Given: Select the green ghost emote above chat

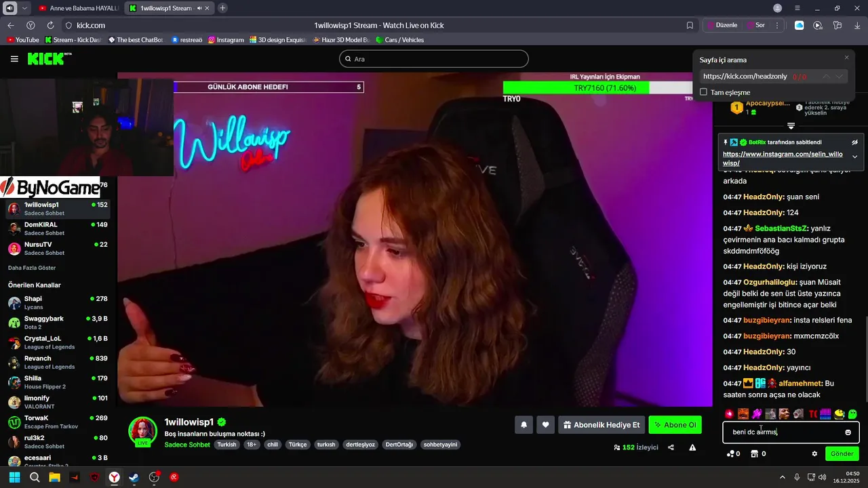Looking at the screenshot, I should pyautogui.click(x=852, y=413).
